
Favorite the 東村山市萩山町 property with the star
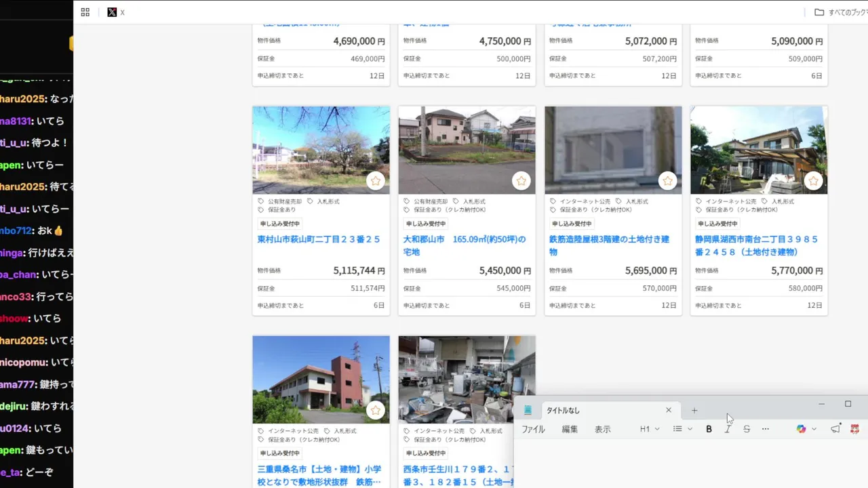[376, 181]
